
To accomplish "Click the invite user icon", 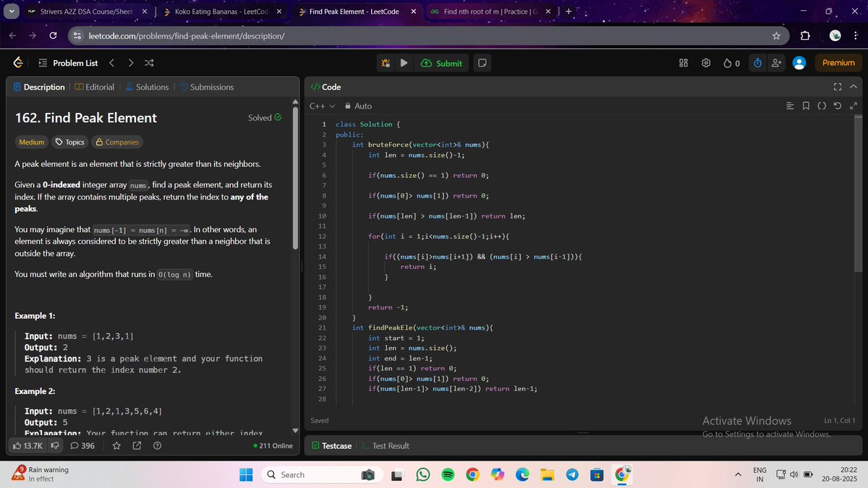I will tap(777, 63).
